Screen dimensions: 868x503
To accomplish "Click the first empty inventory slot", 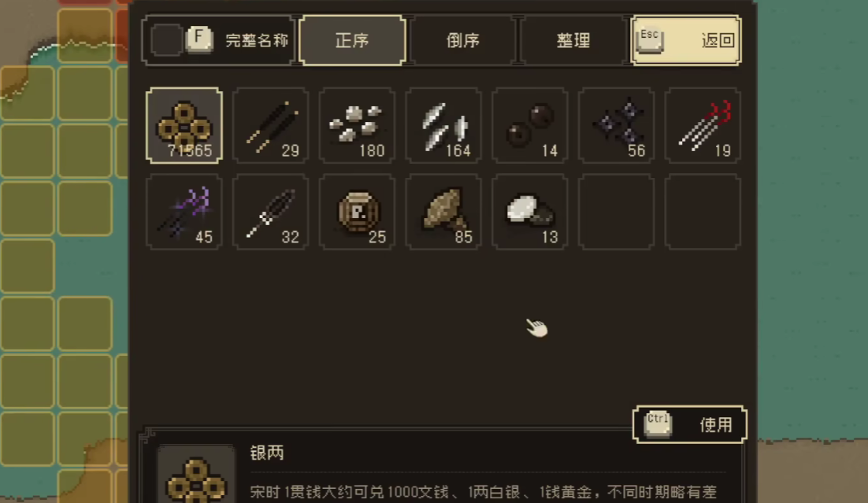I will point(616,212).
